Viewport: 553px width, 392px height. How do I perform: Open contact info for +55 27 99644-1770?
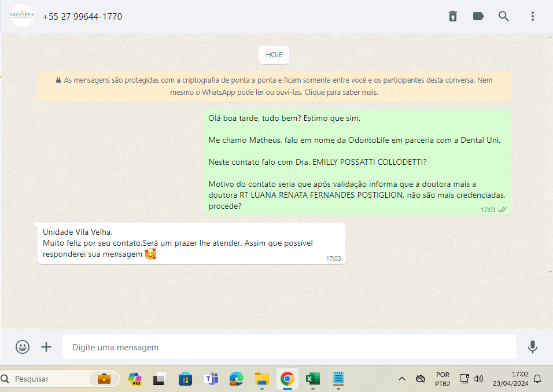(x=82, y=17)
